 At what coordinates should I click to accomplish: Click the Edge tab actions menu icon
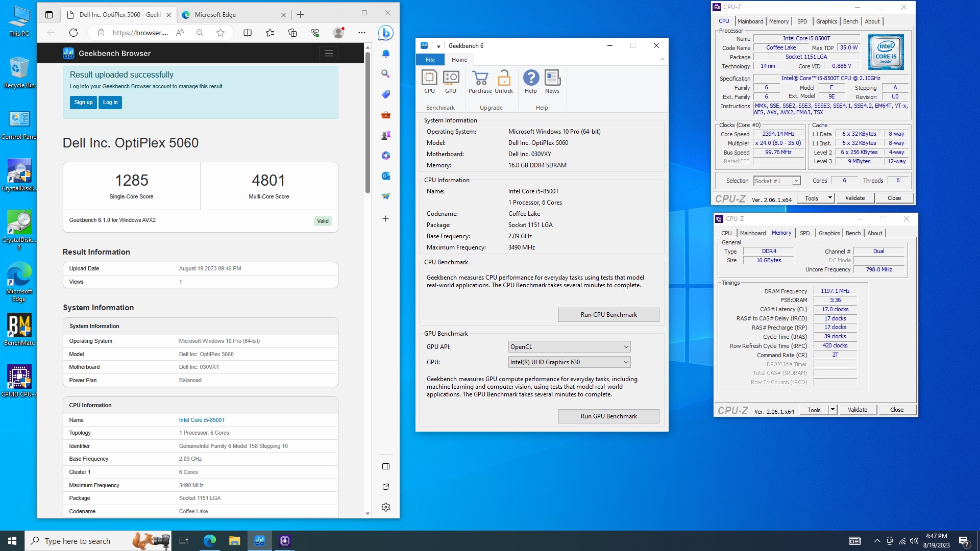tap(49, 15)
